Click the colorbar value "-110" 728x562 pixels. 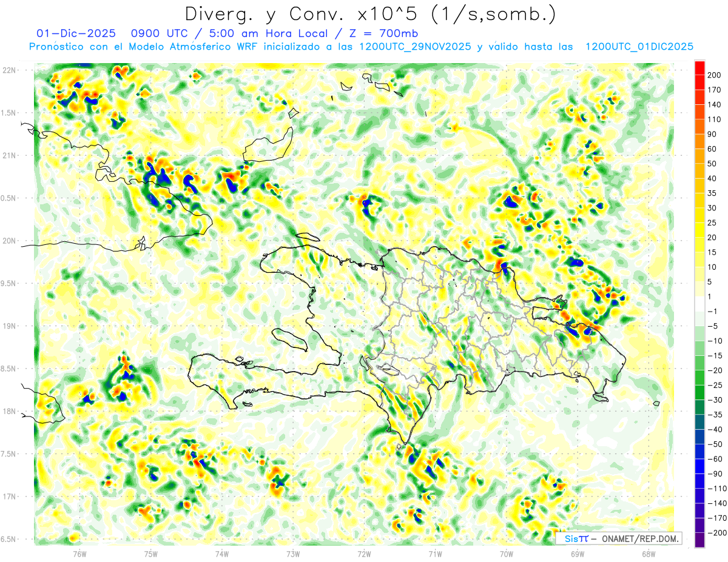(716, 489)
